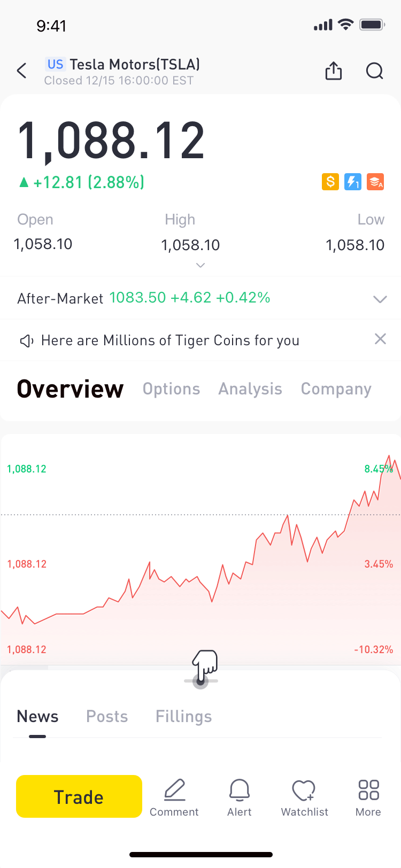
Task: Tap the orange dollar sign badge
Action: (330, 182)
